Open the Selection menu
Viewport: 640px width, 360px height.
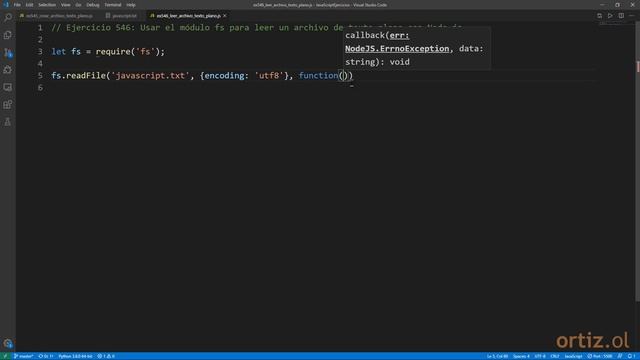pos(47,5)
